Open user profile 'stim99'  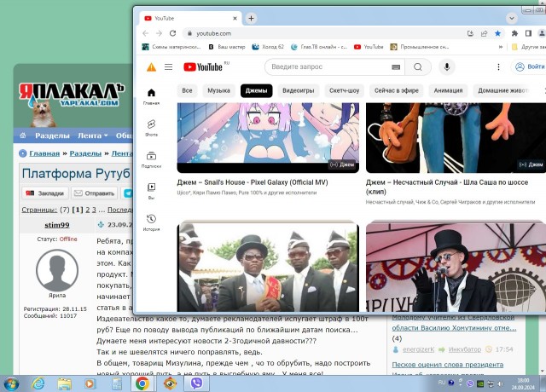(57, 225)
